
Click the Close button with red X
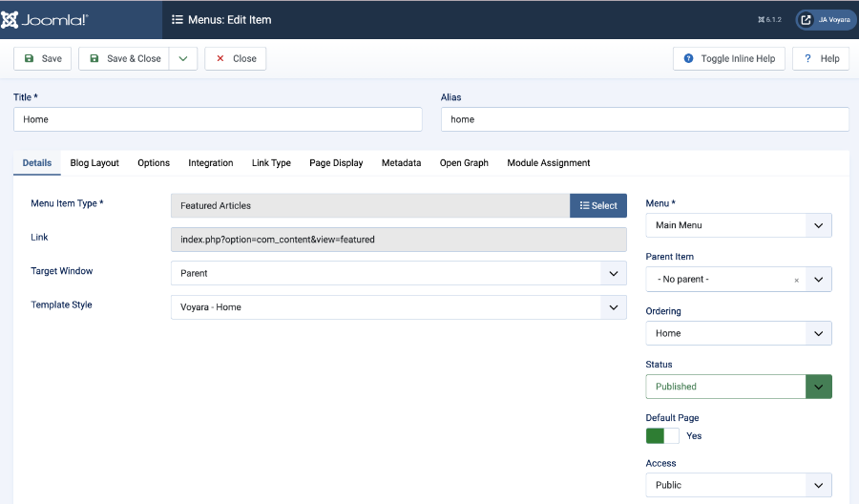[236, 58]
